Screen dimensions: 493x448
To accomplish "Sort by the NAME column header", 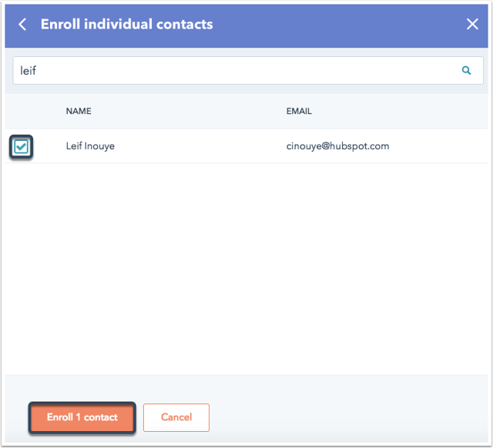I will [79, 111].
